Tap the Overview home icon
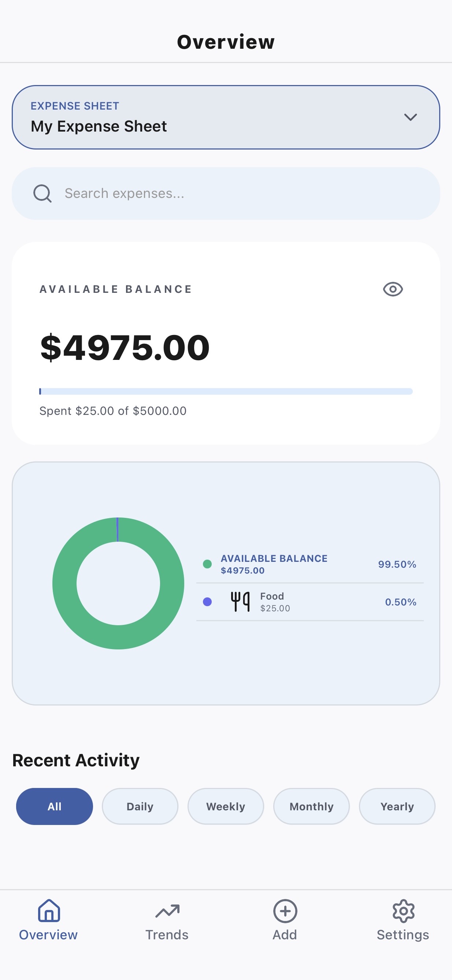The width and height of the screenshot is (452, 980). 49,910
